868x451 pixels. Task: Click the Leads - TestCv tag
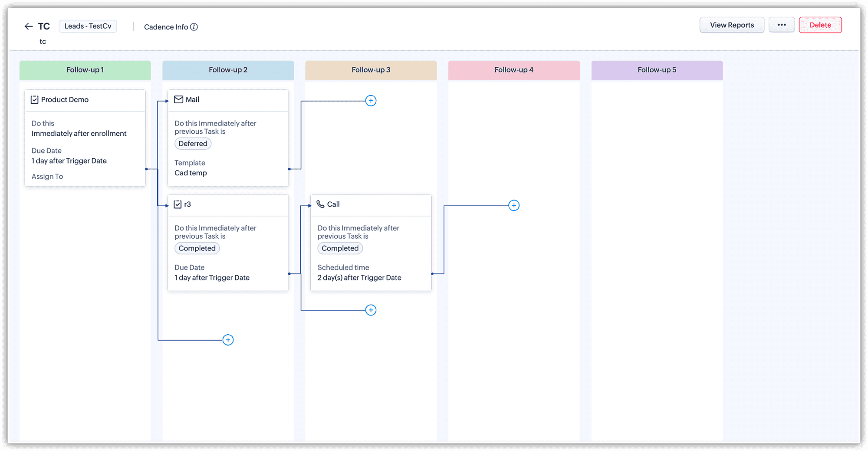point(88,26)
